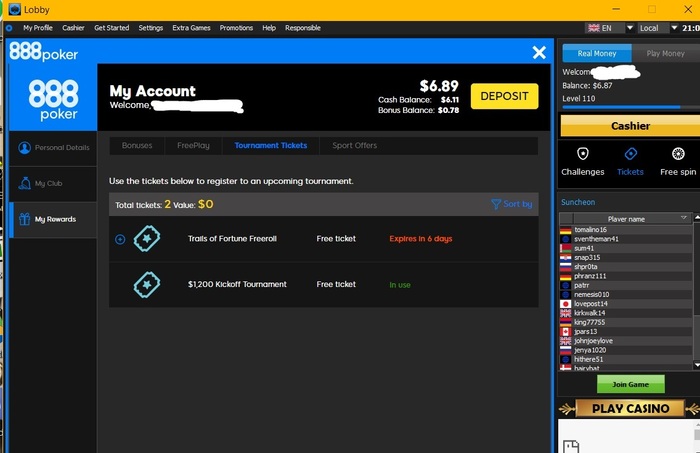Open the Cashier button in lobby
Screen dimensions: 700x453
click(x=630, y=126)
